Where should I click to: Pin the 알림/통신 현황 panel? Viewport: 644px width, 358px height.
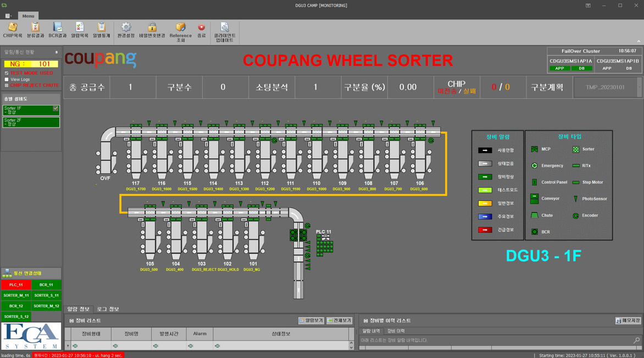click(x=57, y=52)
